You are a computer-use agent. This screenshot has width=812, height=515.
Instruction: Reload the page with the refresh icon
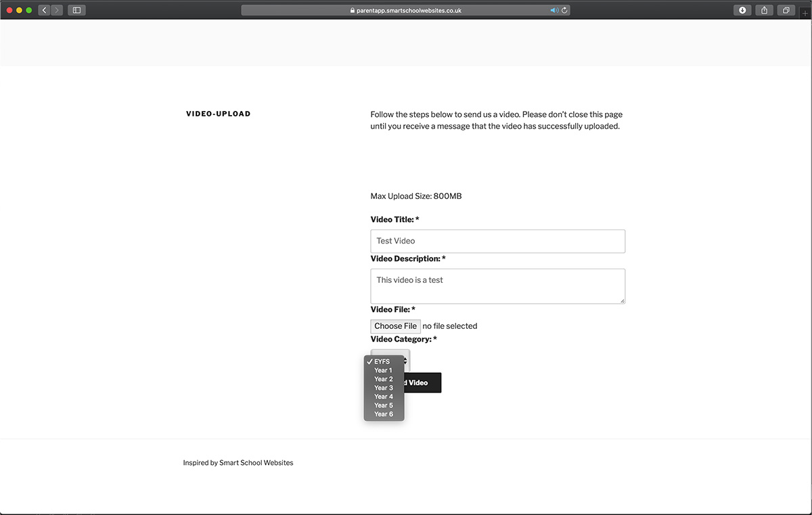point(565,10)
